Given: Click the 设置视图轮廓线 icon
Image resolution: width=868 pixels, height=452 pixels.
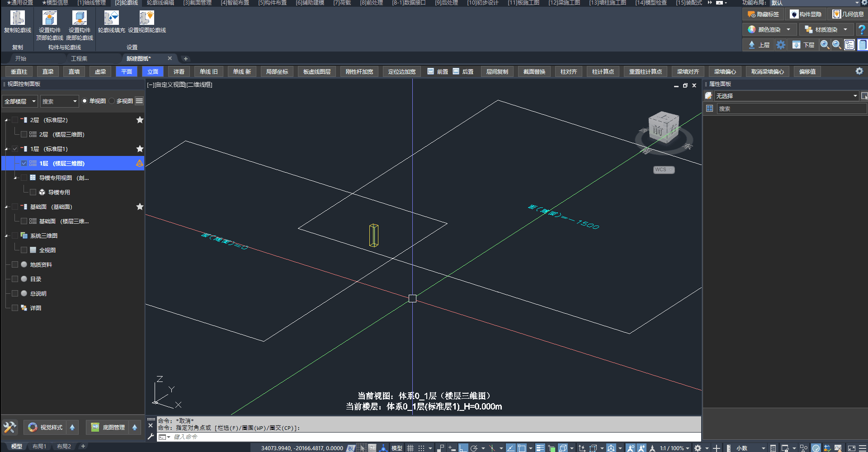Looking at the screenshot, I should (146, 18).
